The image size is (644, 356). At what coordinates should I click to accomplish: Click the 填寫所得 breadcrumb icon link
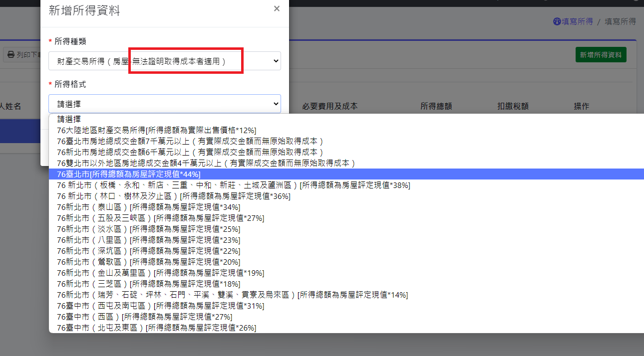coord(573,21)
